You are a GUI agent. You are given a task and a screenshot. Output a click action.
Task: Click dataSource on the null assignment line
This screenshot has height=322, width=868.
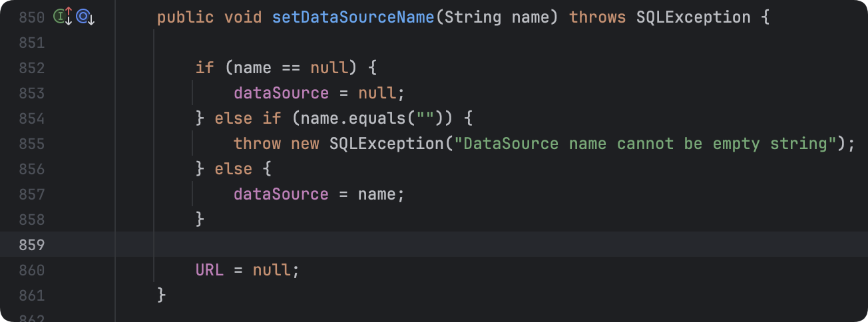tap(281, 93)
